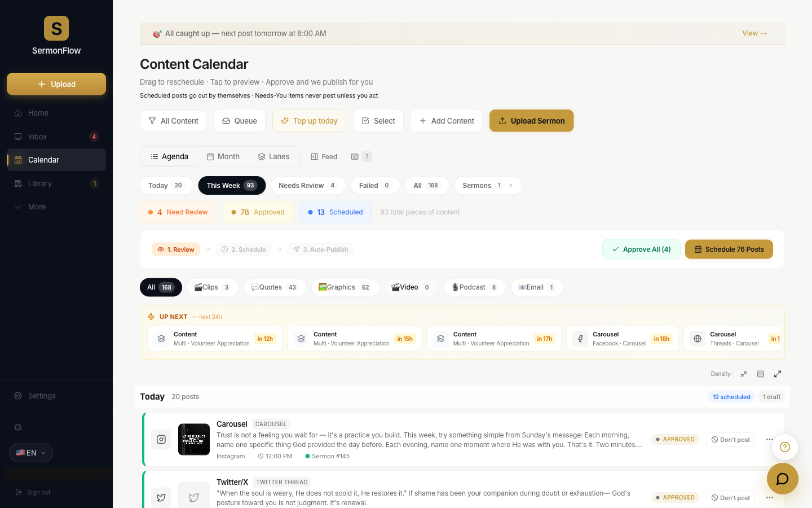Toggle Don't post on Twitter/X thread
This screenshot has width=812, height=508.
(730, 497)
